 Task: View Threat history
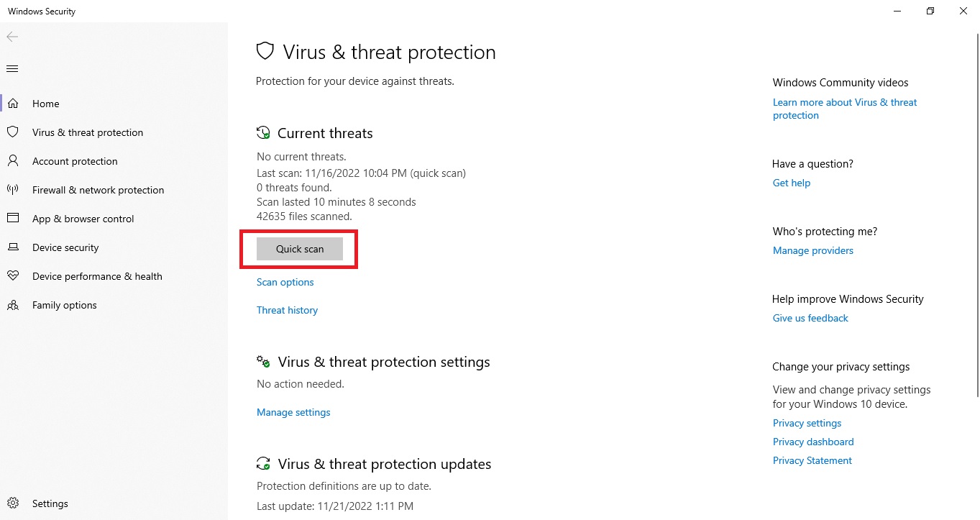tap(287, 310)
